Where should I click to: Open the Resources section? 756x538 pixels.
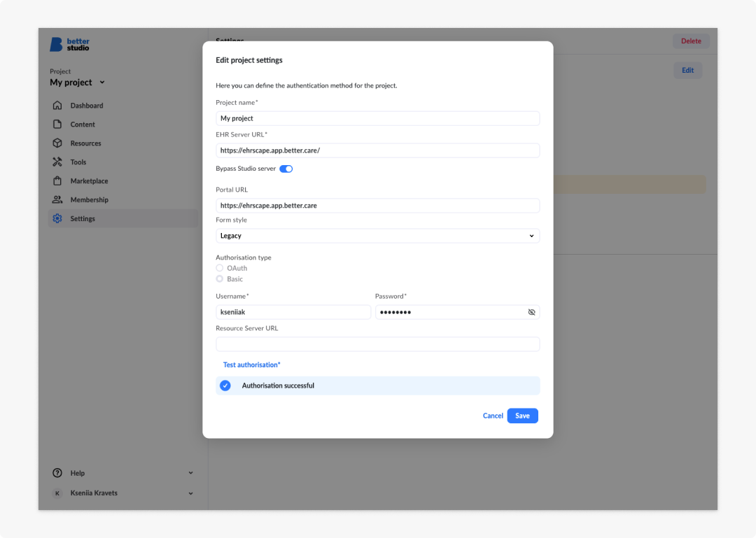(123, 143)
